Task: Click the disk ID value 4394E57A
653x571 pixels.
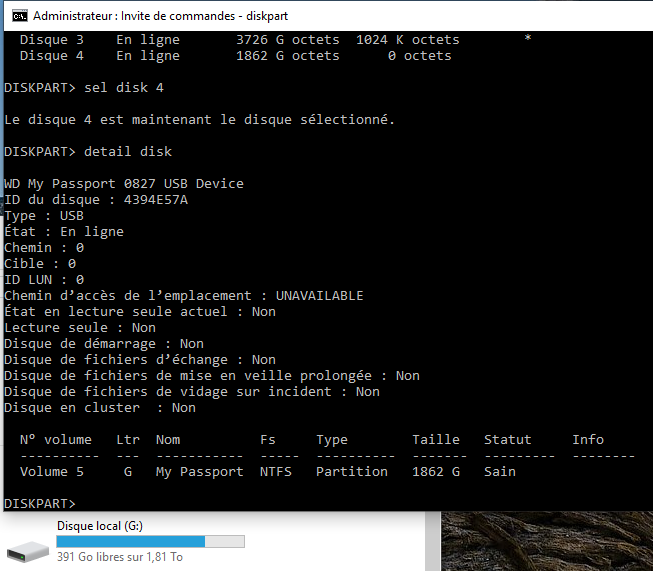Action: 156,200
